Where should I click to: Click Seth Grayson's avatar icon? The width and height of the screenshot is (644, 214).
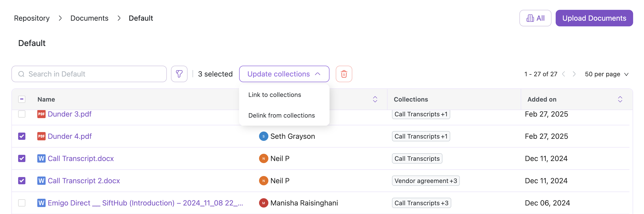[x=263, y=136]
